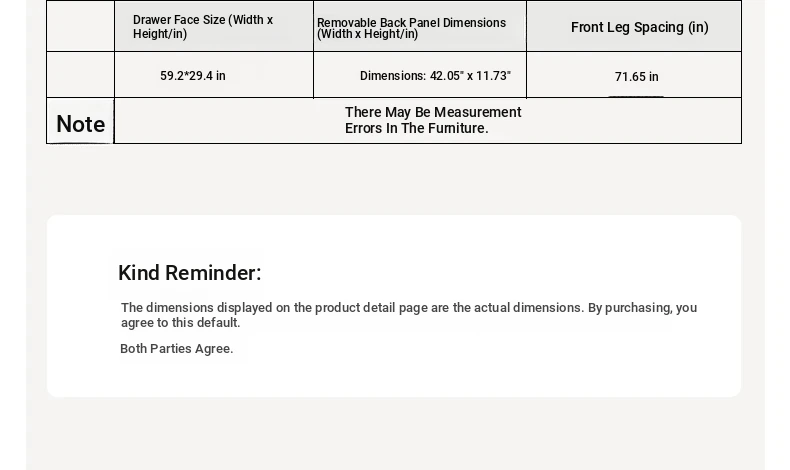
Task: Click the Front Leg Spacing (in) header
Action: click(x=639, y=27)
